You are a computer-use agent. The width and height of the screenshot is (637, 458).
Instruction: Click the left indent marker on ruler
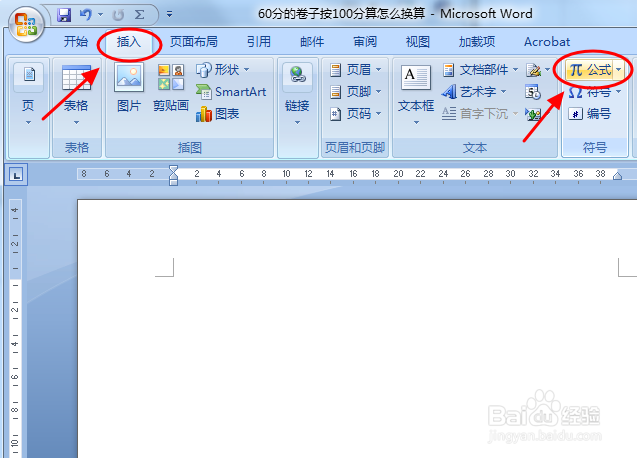point(173,181)
